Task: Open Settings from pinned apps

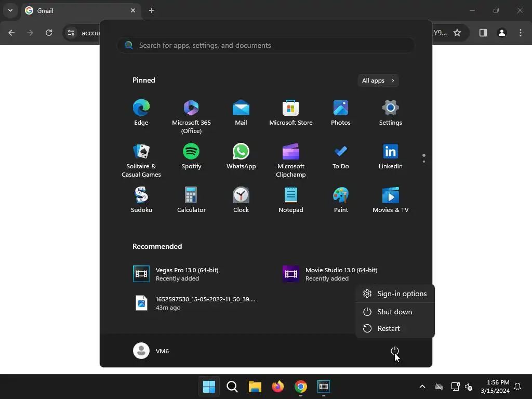Action: pyautogui.click(x=390, y=113)
